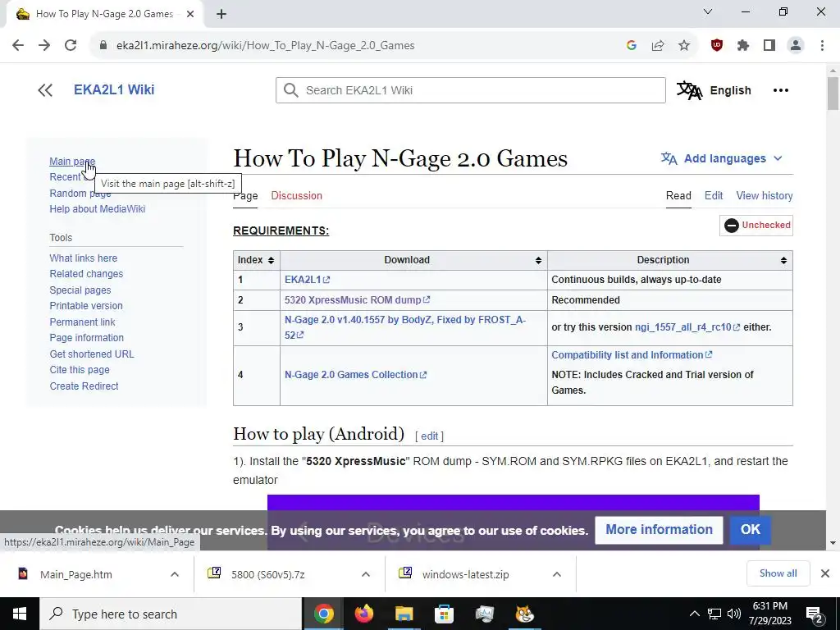The height and width of the screenshot is (630, 840).
Task: Open Get shortened URL tool
Action: [92, 354]
